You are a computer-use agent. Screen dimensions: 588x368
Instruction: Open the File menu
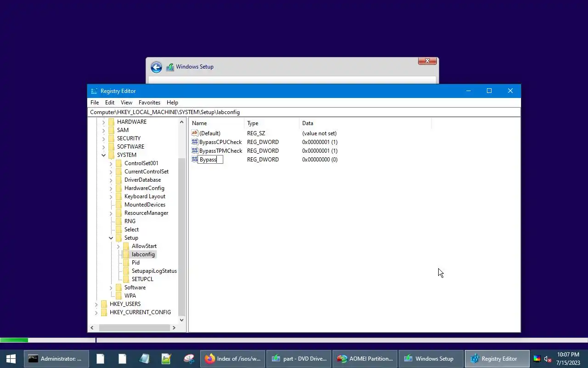[95, 103]
